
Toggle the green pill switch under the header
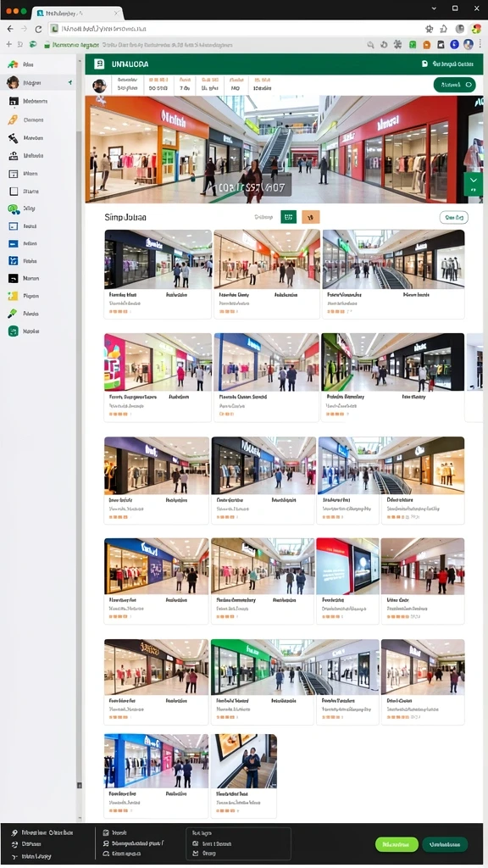pos(454,85)
